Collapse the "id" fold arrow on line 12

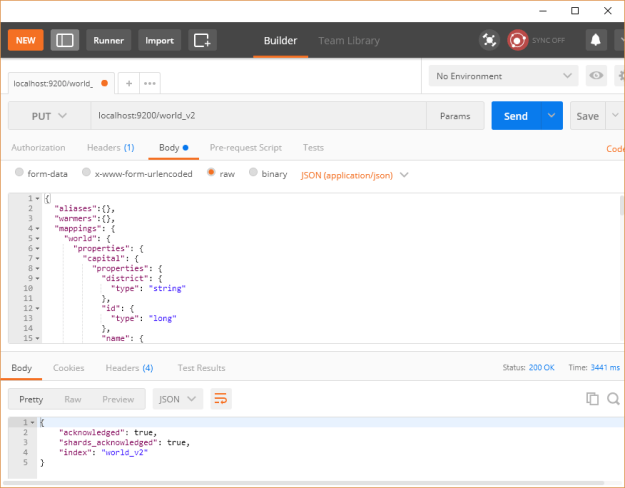[37, 309]
